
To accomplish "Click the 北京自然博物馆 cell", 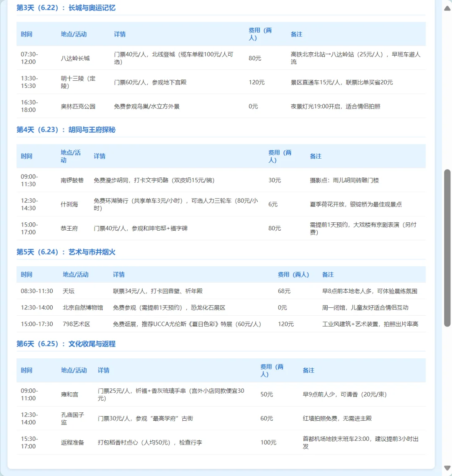I will click(x=83, y=308).
